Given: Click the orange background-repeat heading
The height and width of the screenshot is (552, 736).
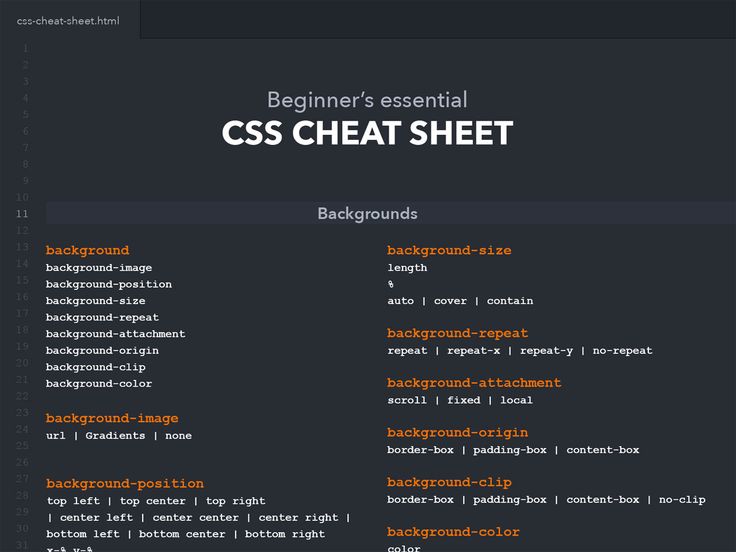Looking at the screenshot, I should [457, 333].
